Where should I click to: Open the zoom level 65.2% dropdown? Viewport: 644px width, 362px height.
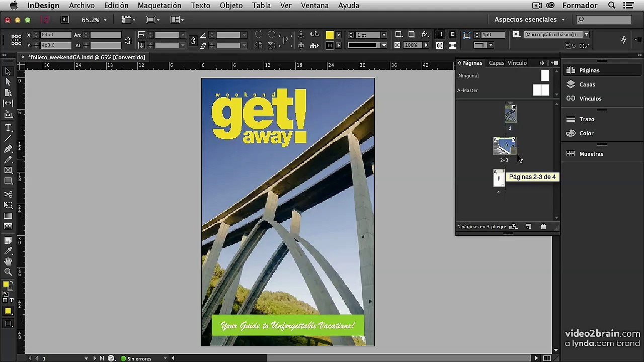click(105, 20)
